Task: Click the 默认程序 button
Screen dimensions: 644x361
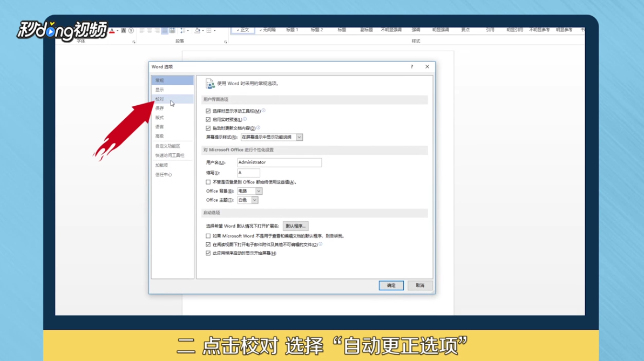Action: point(295,226)
